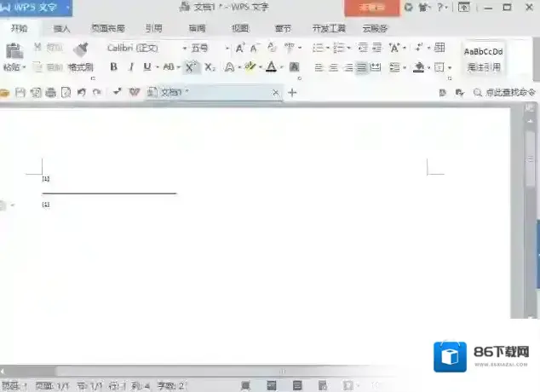This screenshot has height=392, width=540.
Task: Click the distributed alignment icon
Action: [x=376, y=67]
